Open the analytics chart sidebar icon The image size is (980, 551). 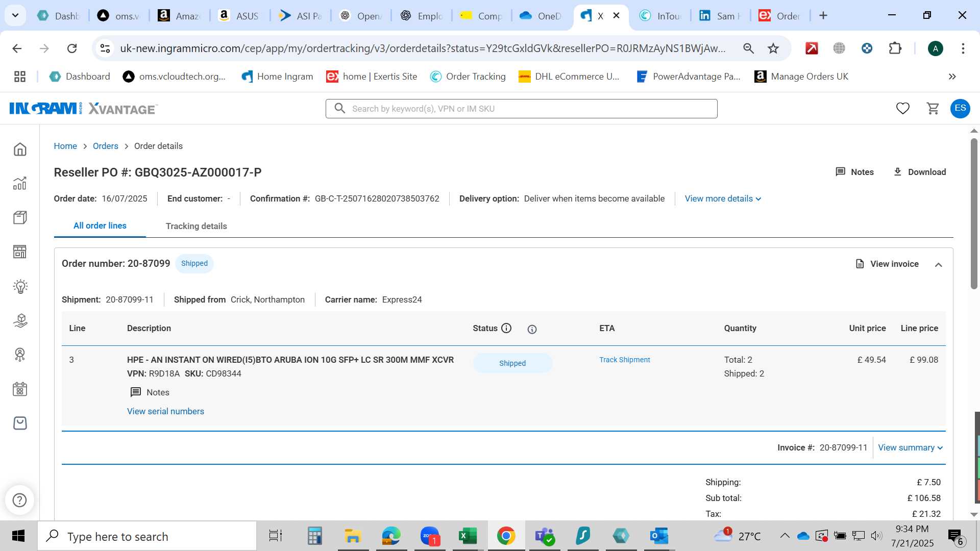(x=20, y=183)
